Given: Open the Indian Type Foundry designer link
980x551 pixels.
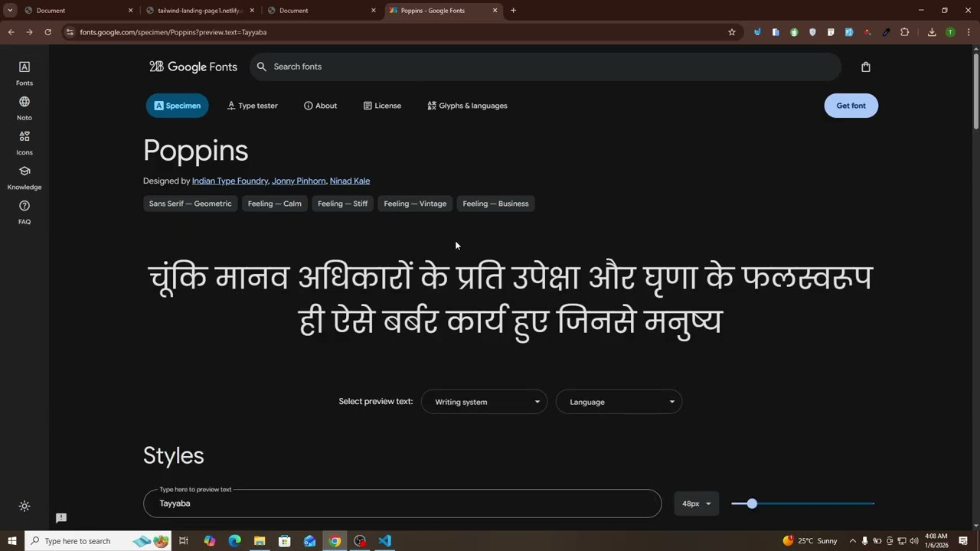Looking at the screenshot, I should (x=230, y=181).
